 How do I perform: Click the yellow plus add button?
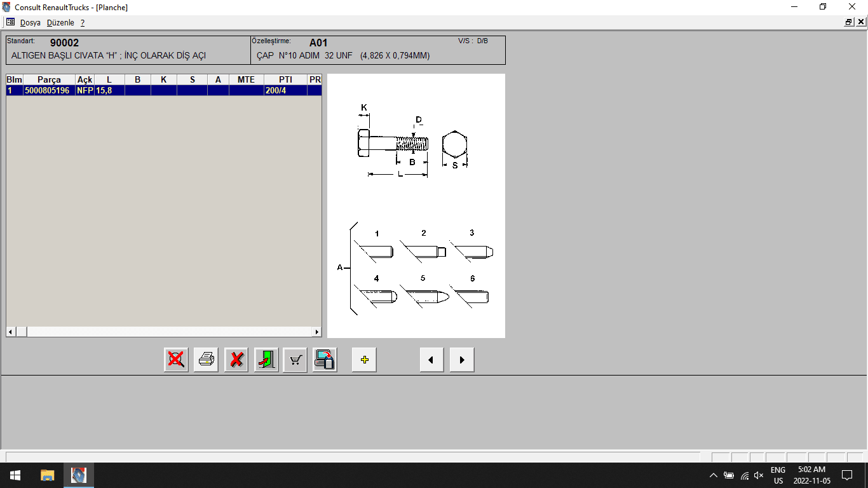[x=364, y=360]
